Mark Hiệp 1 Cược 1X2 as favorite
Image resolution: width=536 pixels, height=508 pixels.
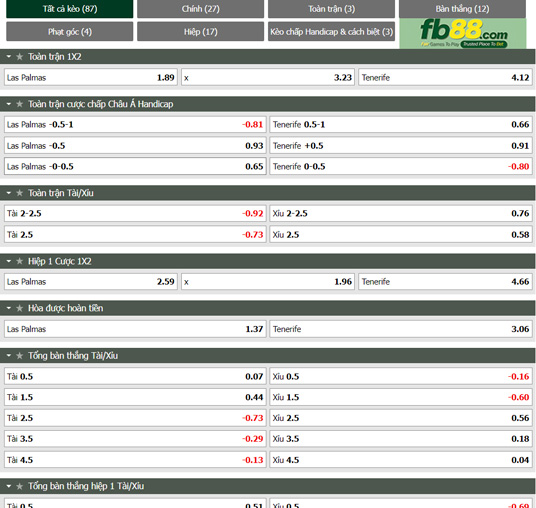(19, 262)
